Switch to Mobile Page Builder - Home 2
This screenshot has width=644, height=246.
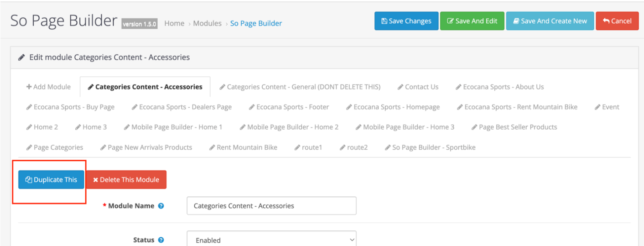pyautogui.click(x=289, y=127)
